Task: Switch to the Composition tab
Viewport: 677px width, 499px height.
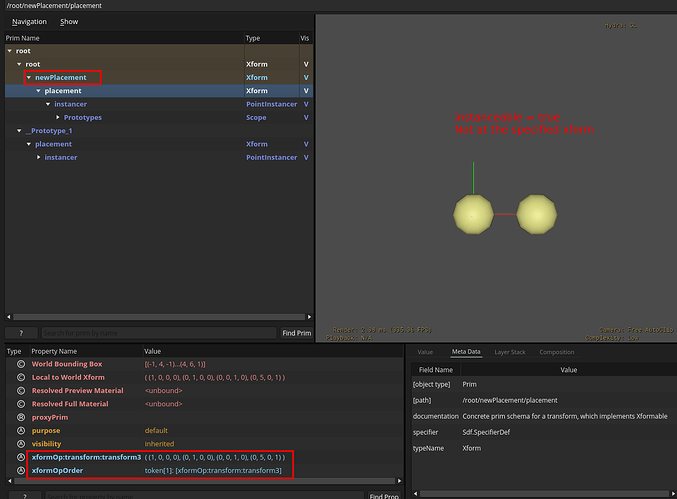Action: (557, 352)
